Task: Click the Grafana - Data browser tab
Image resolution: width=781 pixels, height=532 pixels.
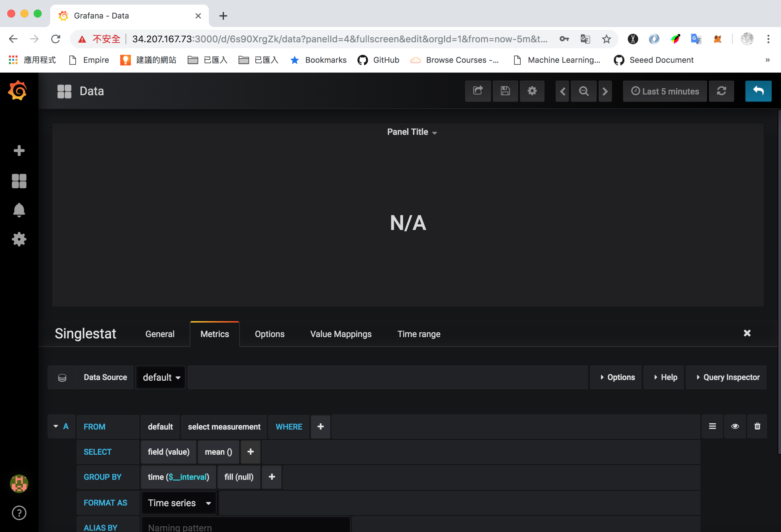Action: pyautogui.click(x=130, y=16)
